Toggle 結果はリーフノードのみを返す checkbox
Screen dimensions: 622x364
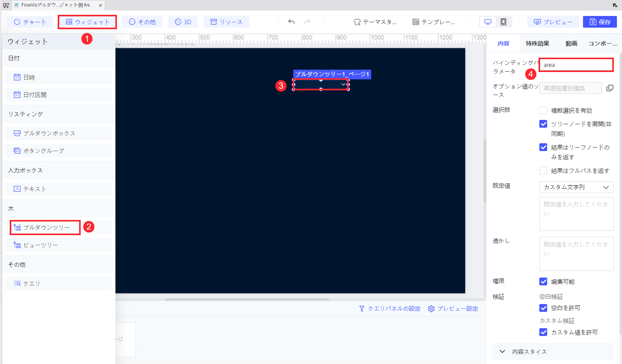543,147
